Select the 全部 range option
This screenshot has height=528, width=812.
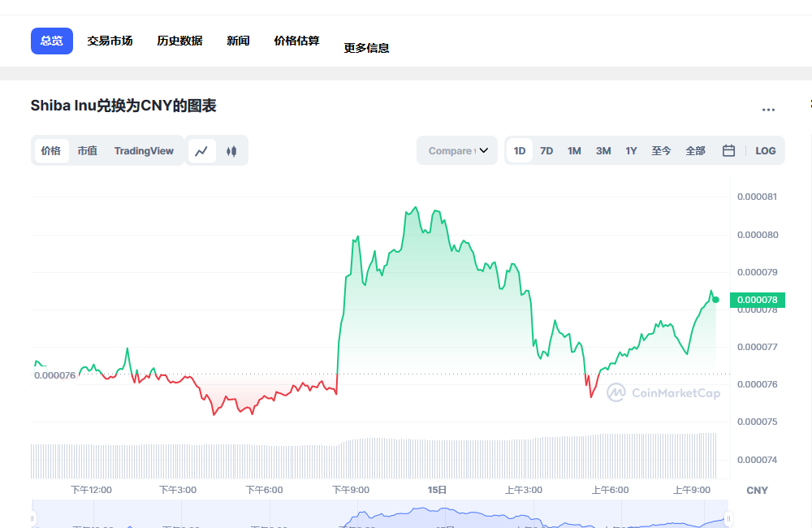click(695, 150)
